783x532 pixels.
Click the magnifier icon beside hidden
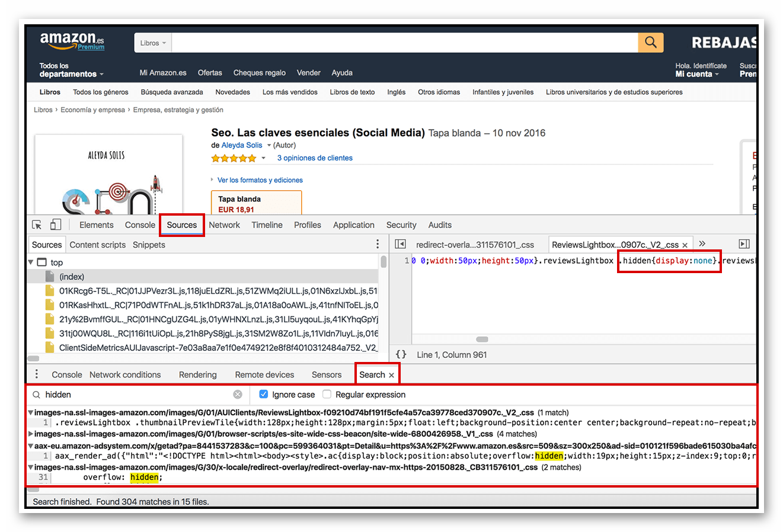[x=37, y=395]
